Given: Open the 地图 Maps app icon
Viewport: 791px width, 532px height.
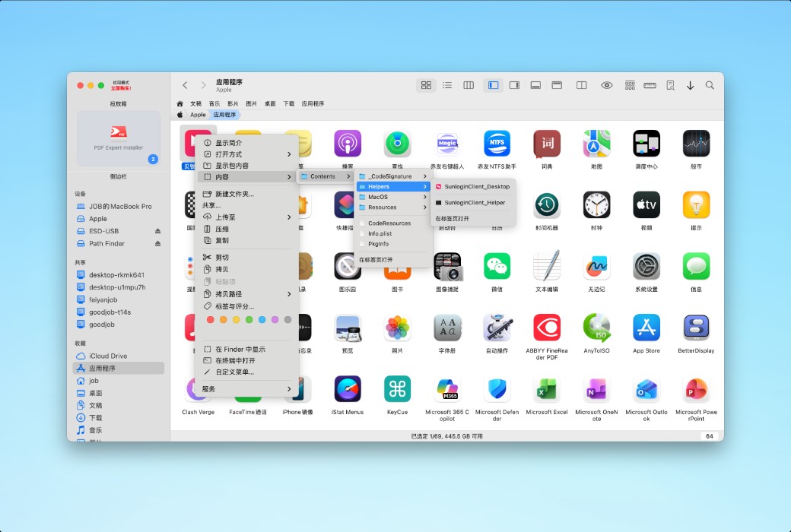Looking at the screenshot, I should pyautogui.click(x=597, y=143).
